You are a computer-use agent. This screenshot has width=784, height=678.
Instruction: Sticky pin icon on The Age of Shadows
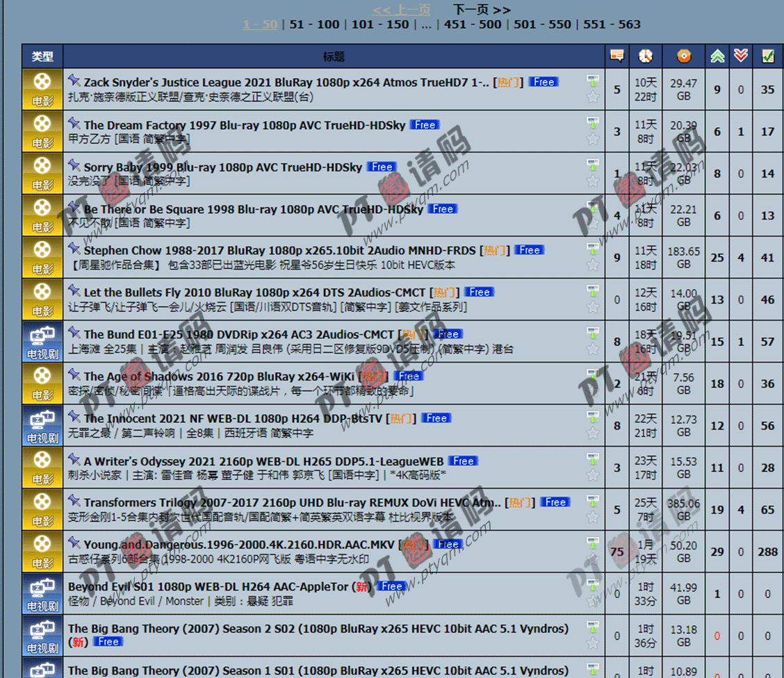click(74, 374)
